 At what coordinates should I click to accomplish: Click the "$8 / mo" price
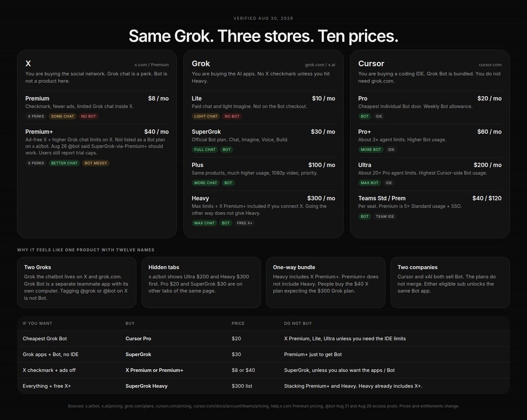pos(159,98)
